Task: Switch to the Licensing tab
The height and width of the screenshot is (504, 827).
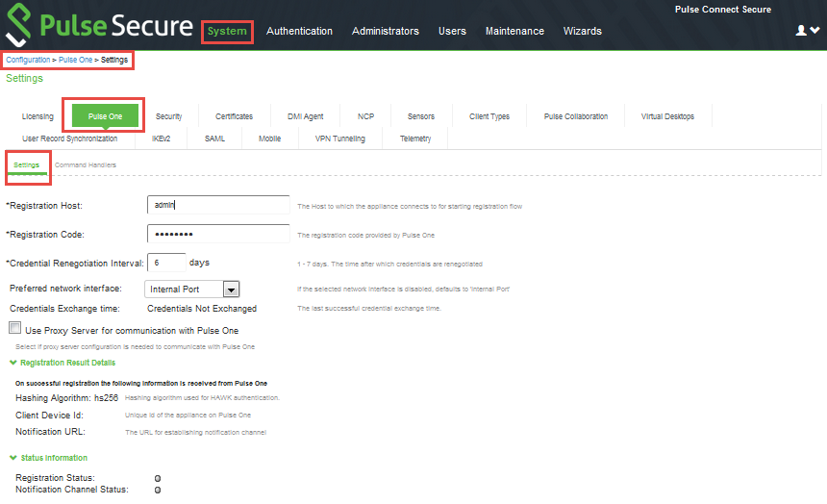Action: click(38, 116)
